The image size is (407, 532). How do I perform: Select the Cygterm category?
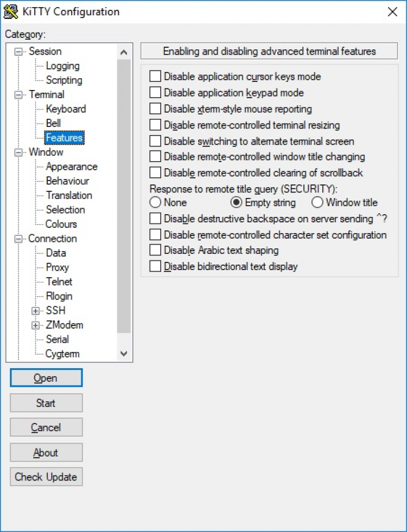tap(62, 354)
